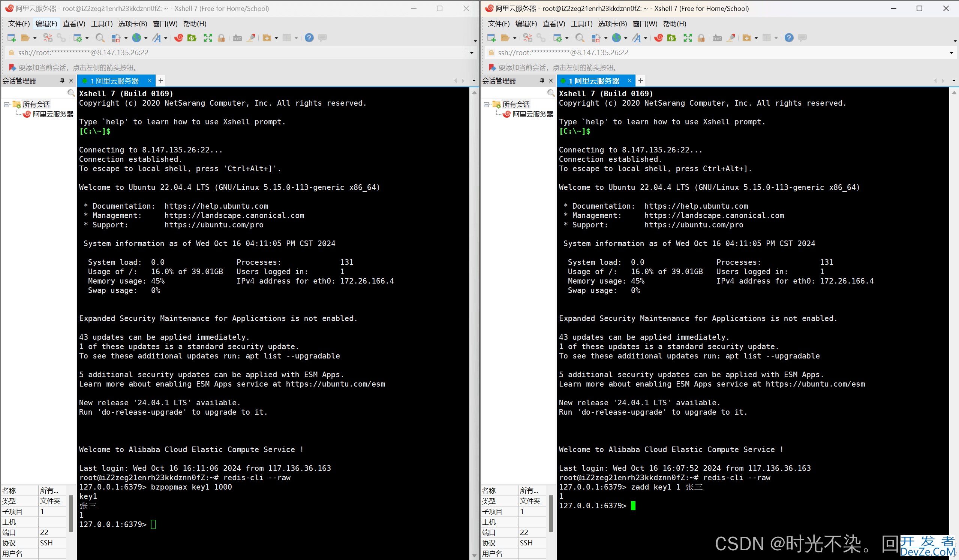Viewport: 959px width, 560px height.
Task: Click Lock screen icon in right window toolbar
Action: pyautogui.click(x=701, y=37)
